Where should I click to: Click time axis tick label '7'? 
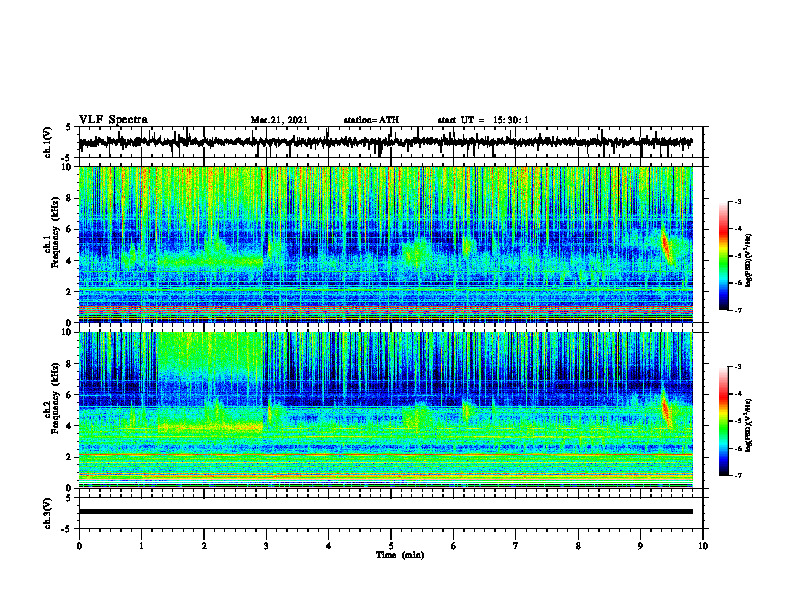point(516,546)
